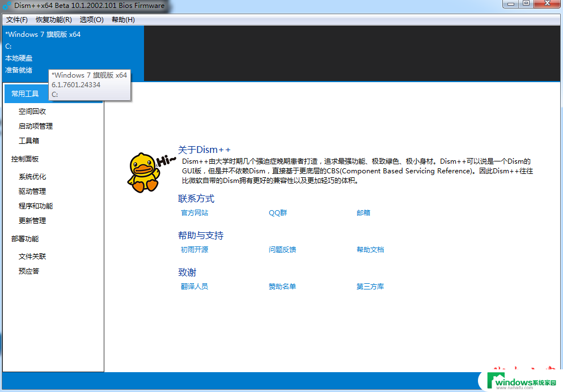Click the 致谢 heading
Image resolution: width=563 pixels, height=392 pixels.
pyautogui.click(x=187, y=272)
